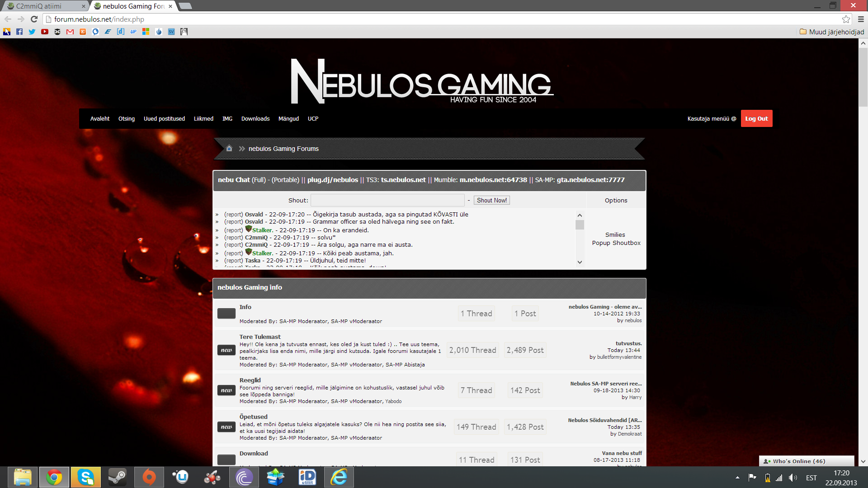Open the Uued postitused menu item

164,119
